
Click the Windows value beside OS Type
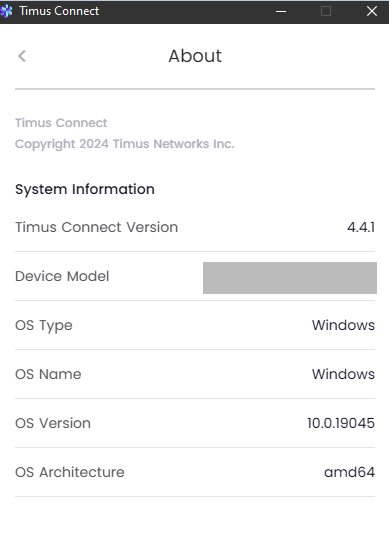(343, 325)
